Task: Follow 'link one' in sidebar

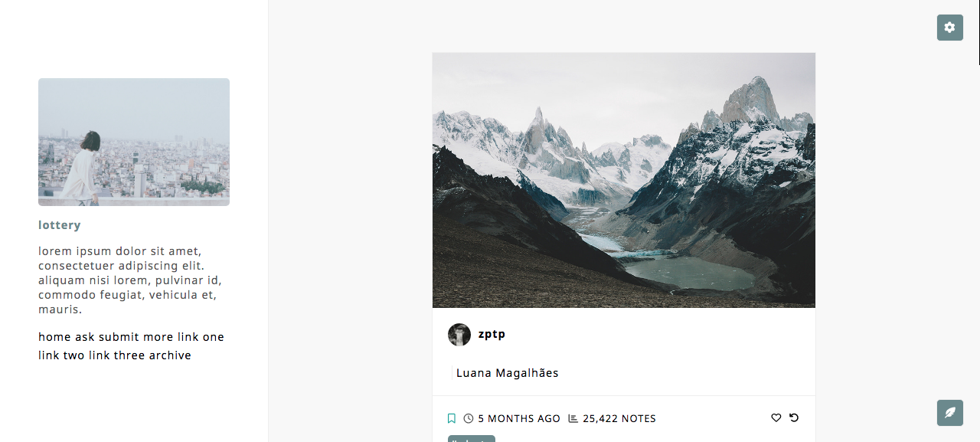Action: point(201,337)
